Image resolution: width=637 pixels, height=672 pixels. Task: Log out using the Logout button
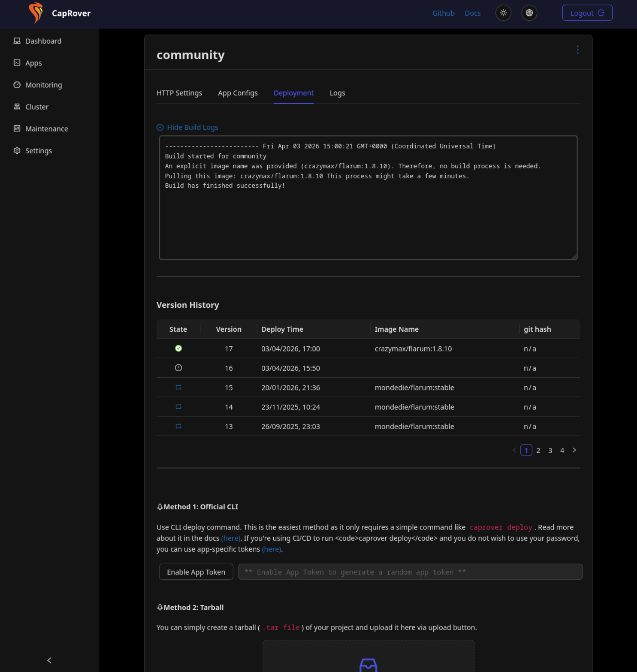(x=587, y=13)
